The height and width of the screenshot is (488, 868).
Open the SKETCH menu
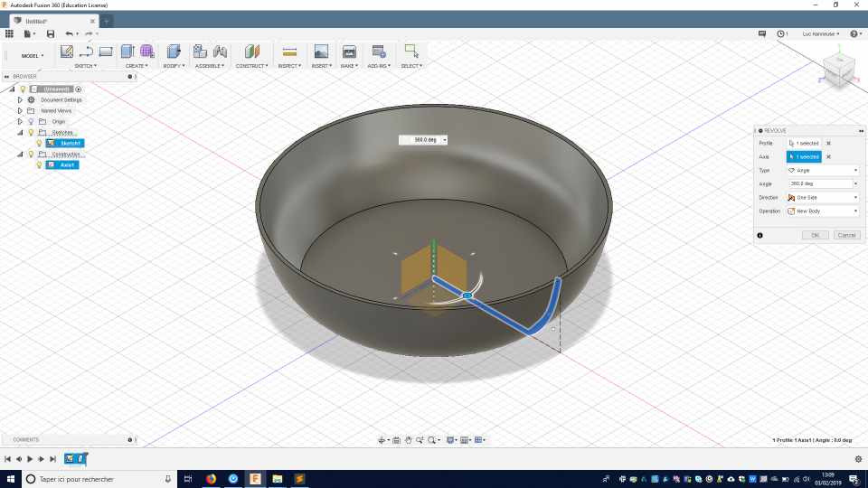point(85,66)
